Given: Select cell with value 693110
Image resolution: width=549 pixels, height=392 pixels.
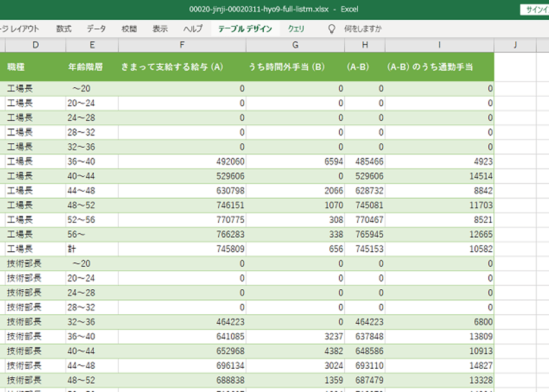Looking at the screenshot, I should (x=365, y=366).
